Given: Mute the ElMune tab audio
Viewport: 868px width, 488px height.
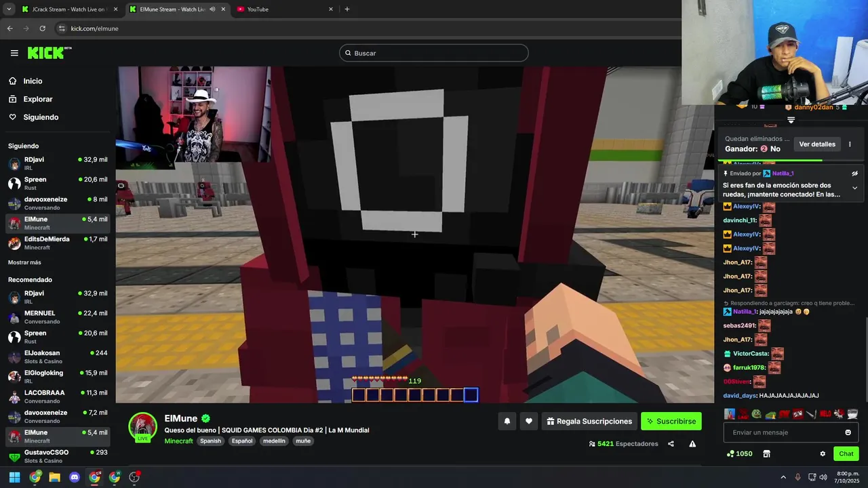Looking at the screenshot, I should 212,9.
